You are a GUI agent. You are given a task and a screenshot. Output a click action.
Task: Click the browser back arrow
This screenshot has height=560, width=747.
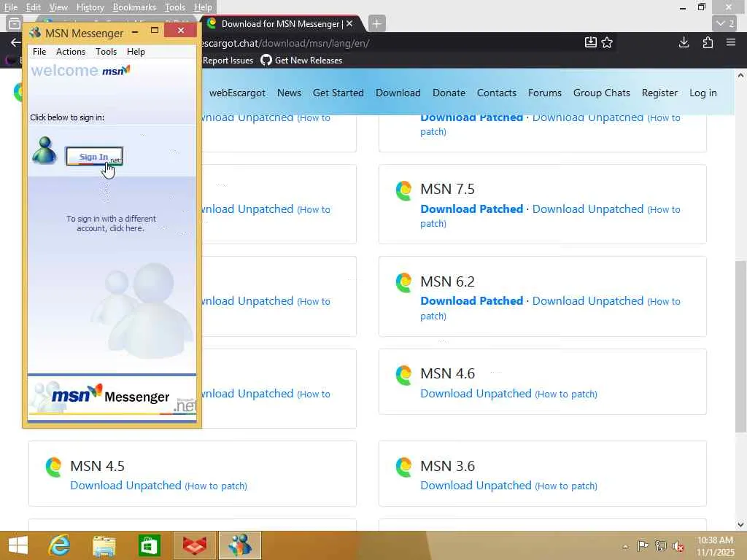[x=15, y=43]
